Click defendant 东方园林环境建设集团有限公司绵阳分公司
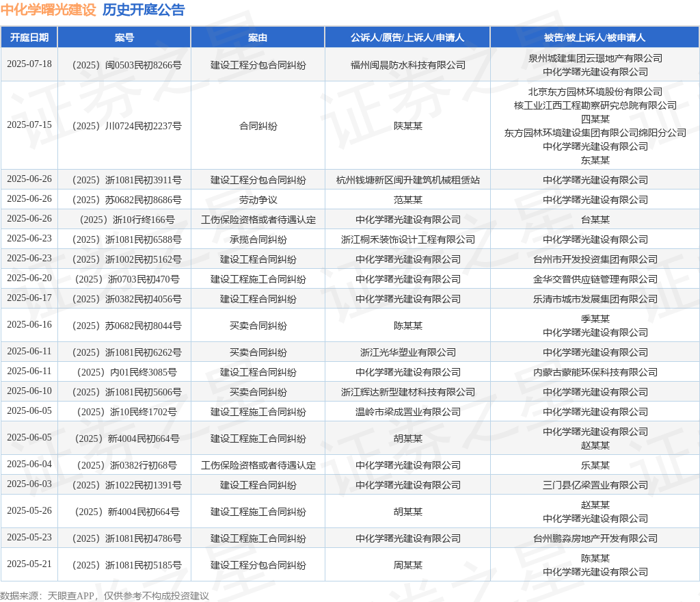700x602 pixels. [595, 133]
